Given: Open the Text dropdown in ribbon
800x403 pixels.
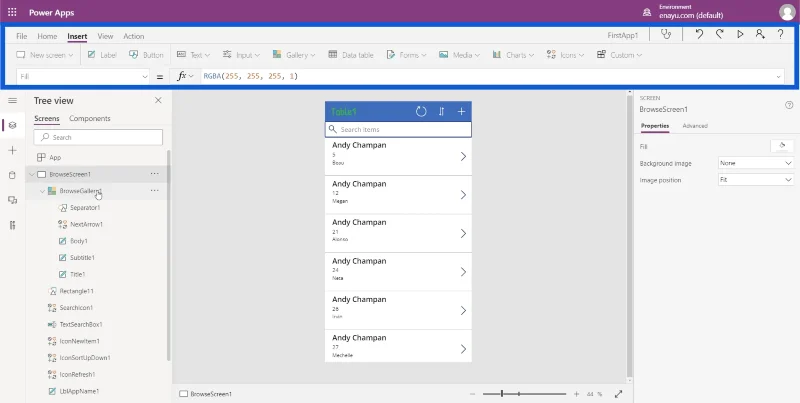Looking at the screenshot, I should click(194, 55).
